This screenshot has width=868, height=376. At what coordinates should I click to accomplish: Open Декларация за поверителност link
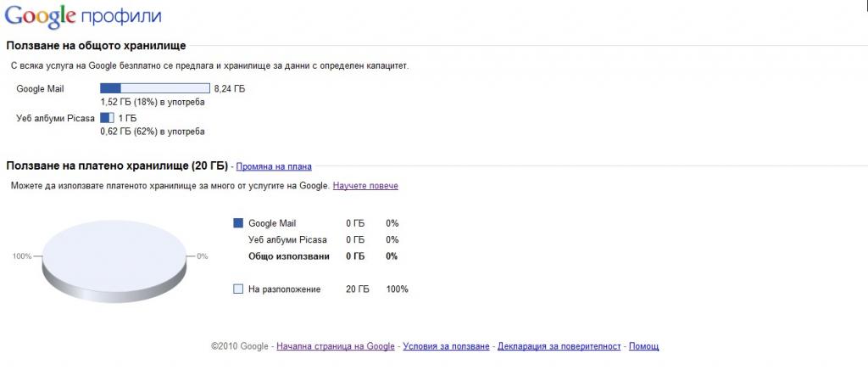click(x=559, y=346)
